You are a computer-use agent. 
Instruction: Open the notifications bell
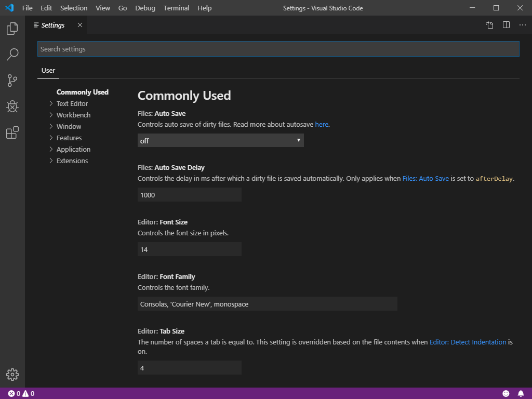pos(521,394)
